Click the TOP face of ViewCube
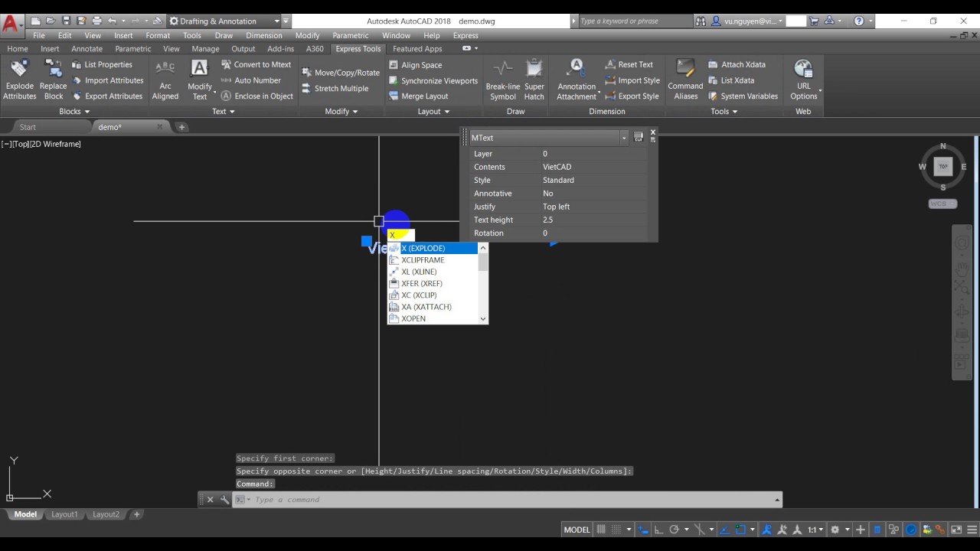Screen dimensions: 980x551 943,166
